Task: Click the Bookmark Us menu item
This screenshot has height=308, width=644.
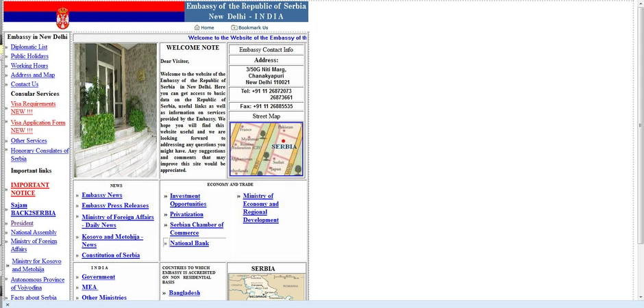Action: [x=253, y=27]
